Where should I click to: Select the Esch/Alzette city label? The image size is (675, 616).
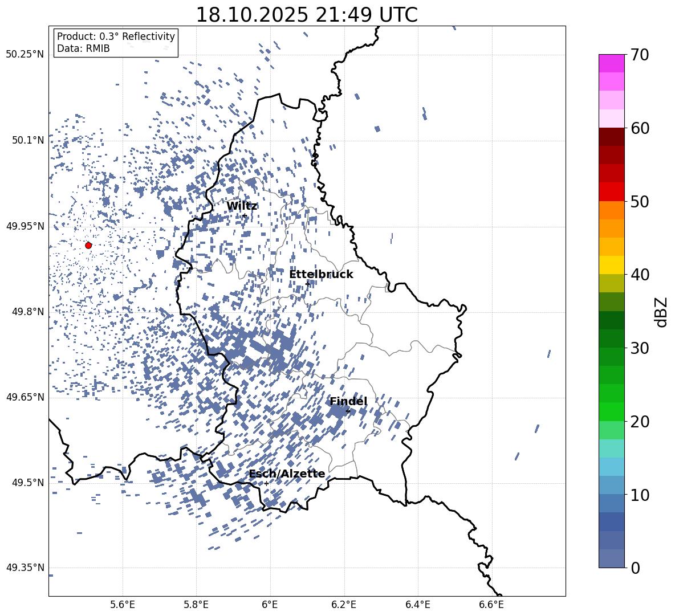pyautogui.click(x=287, y=474)
